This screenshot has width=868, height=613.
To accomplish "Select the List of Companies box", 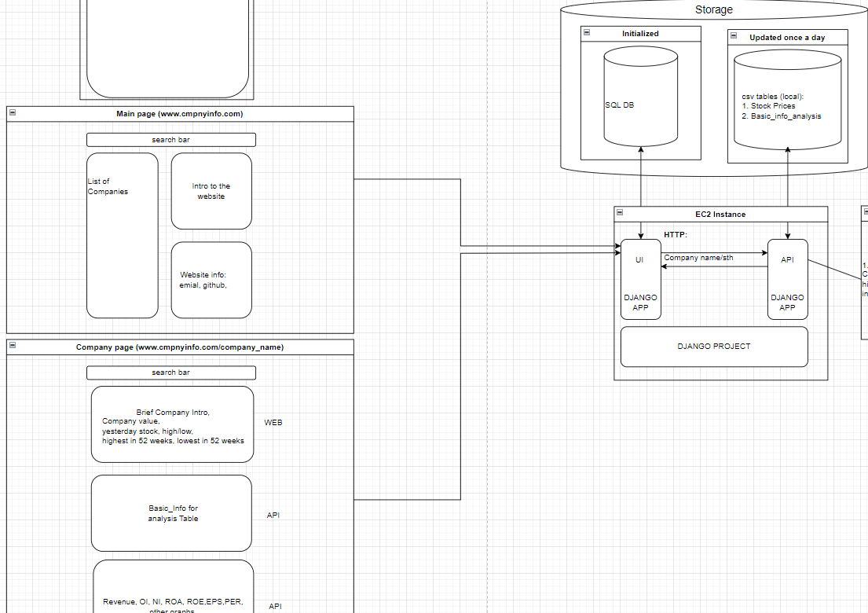I will [123, 235].
